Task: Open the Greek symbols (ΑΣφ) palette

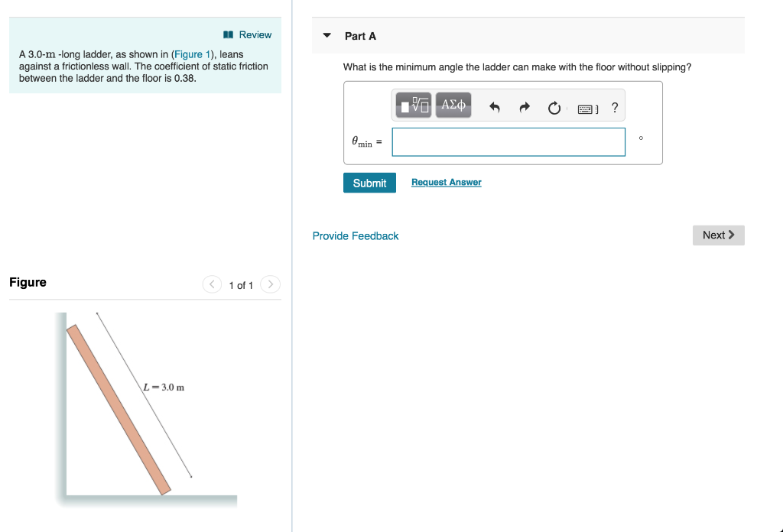Action: 453,105
